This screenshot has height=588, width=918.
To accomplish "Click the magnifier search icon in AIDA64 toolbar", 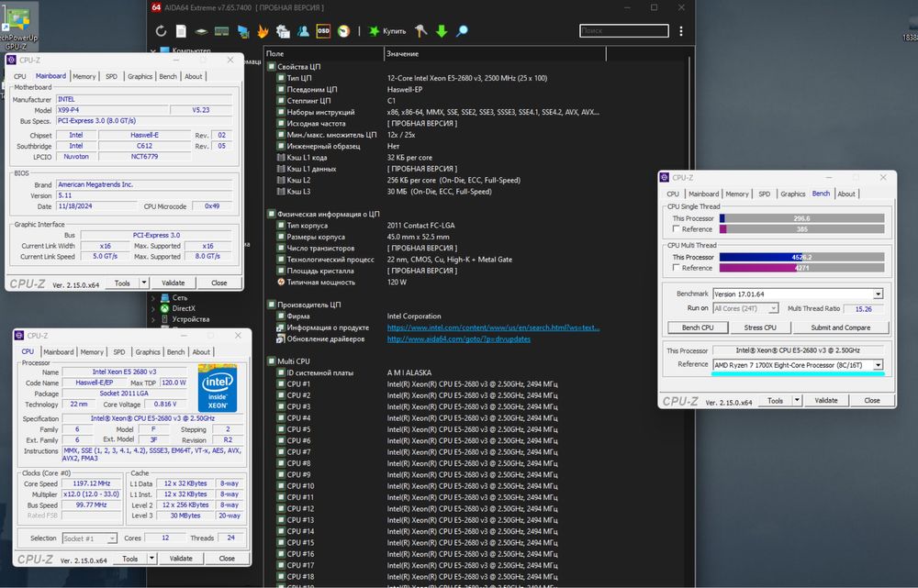I will coord(462,31).
